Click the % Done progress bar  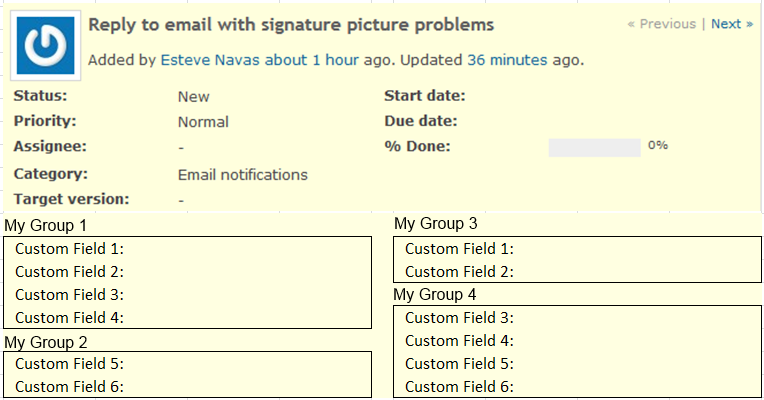[x=594, y=148]
